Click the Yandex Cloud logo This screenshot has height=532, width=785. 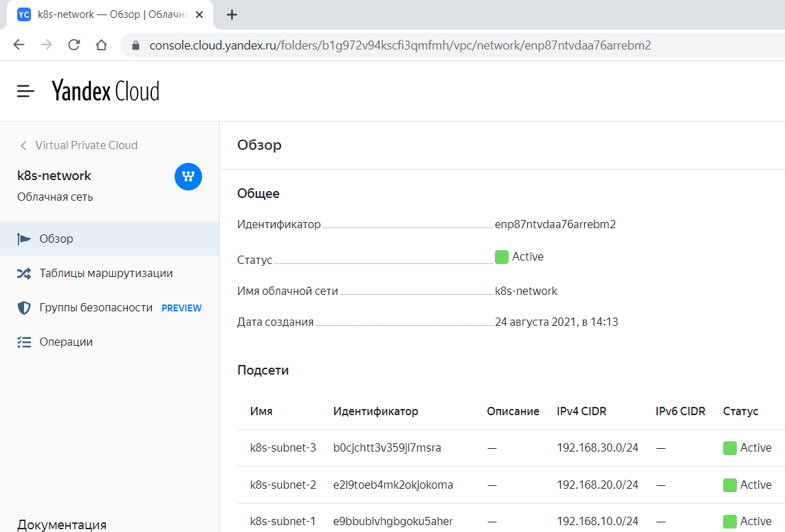[106, 91]
